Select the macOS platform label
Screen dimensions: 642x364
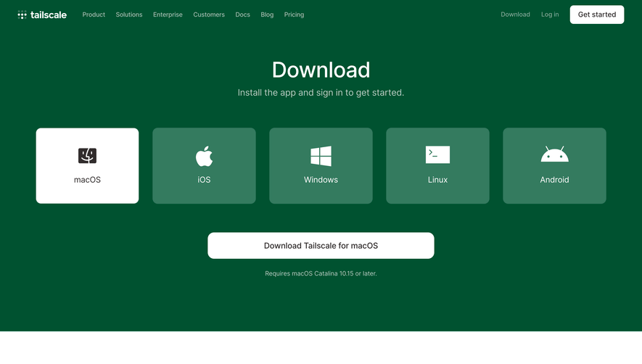pyautogui.click(x=87, y=180)
